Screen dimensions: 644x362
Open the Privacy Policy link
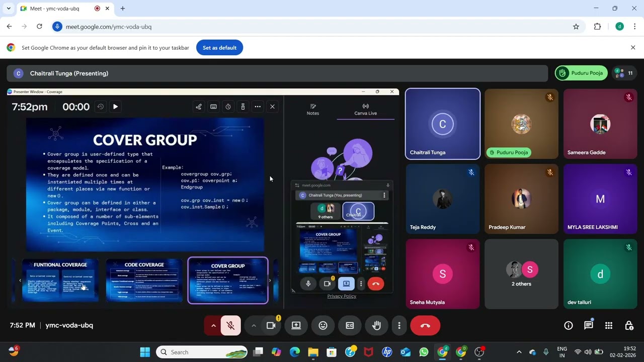tap(342, 296)
